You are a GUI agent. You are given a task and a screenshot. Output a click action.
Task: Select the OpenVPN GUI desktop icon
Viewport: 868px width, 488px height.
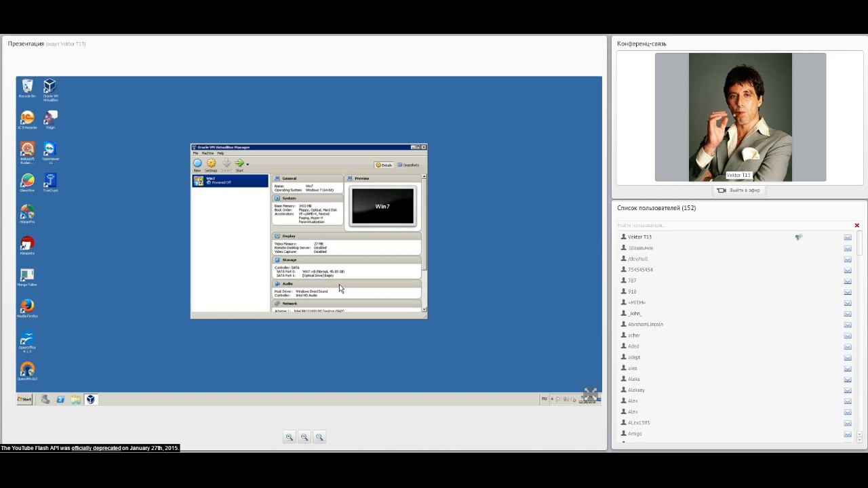27,370
